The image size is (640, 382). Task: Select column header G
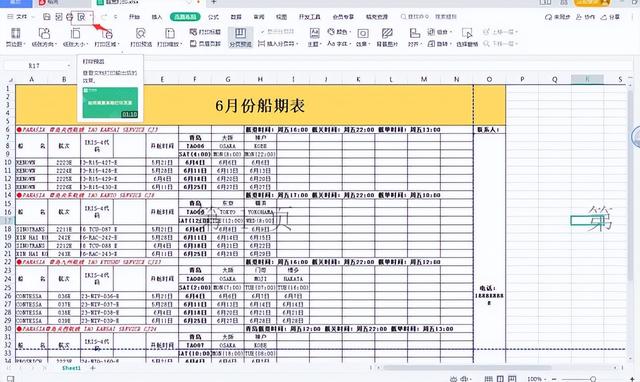[x=228, y=79]
